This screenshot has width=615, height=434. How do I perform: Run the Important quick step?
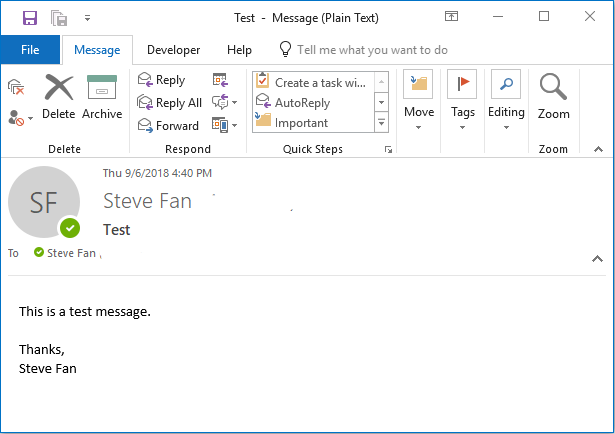(x=313, y=122)
